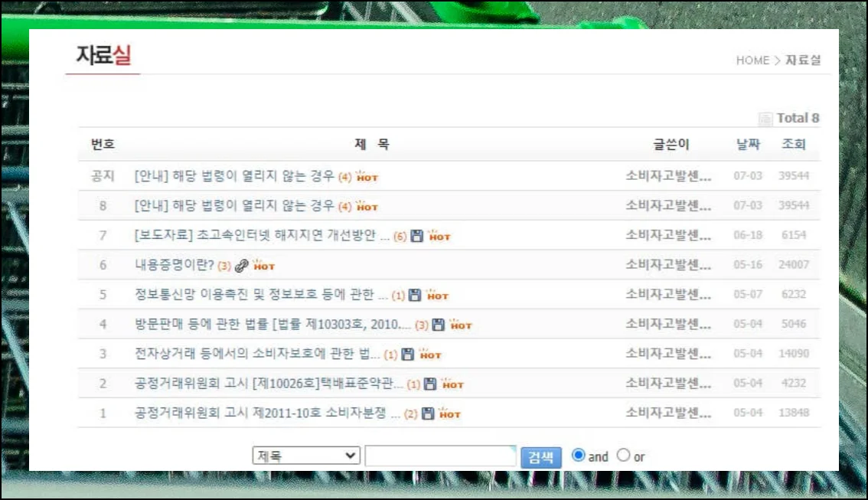
Task: Click the HOT icon on row 8
Action: click(367, 206)
